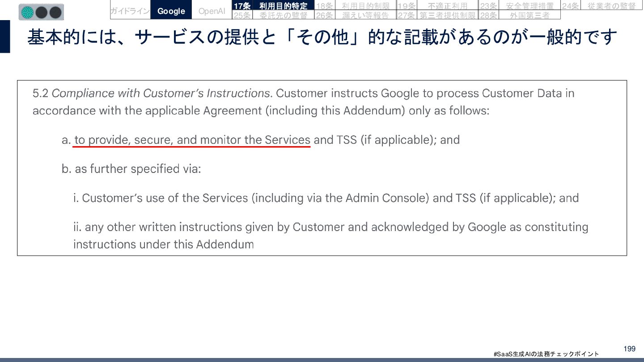Click the 'i. Customer's use of the Services' line
The height and width of the screenshot is (362, 644).
[x=326, y=198]
